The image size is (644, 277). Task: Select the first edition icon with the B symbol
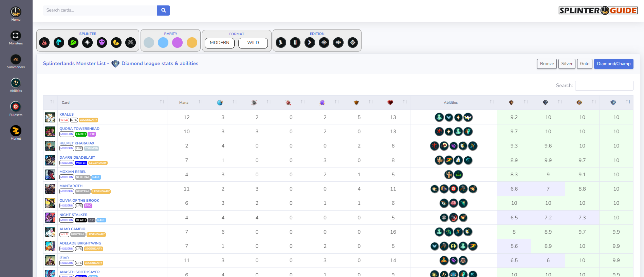pos(281,42)
